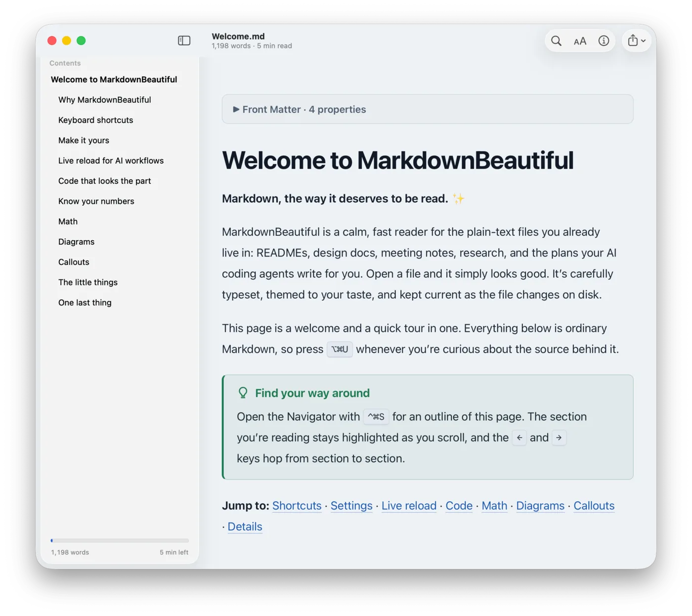
Task: Click the left arrow key badge
Action: 519,438
